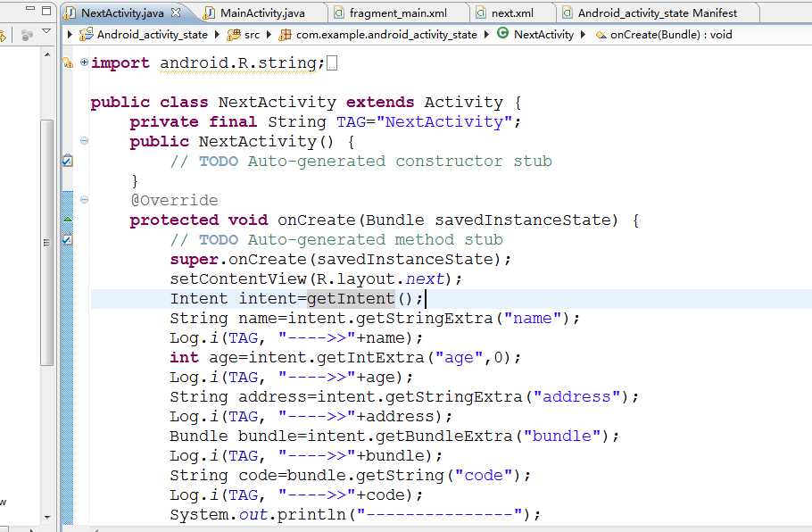The height and width of the screenshot is (532, 812).
Task: Click the 'protected void onCreate(Bundle savedInstanceState)' line
Action: tap(385, 220)
